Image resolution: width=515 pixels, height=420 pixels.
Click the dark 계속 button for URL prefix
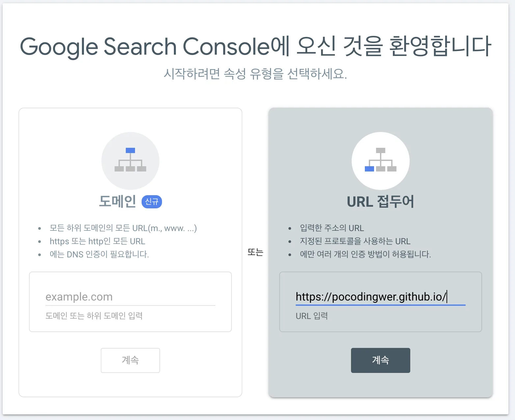381,360
